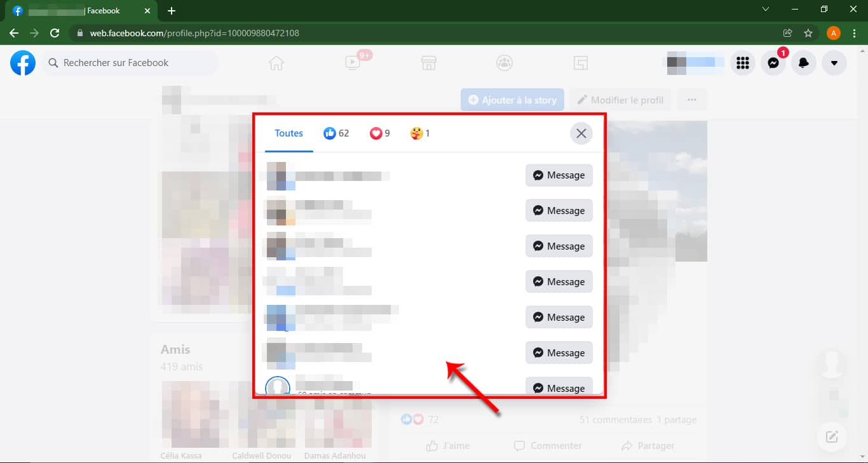Click the browser forward arrow
868x463 pixels.
[34, 33]
